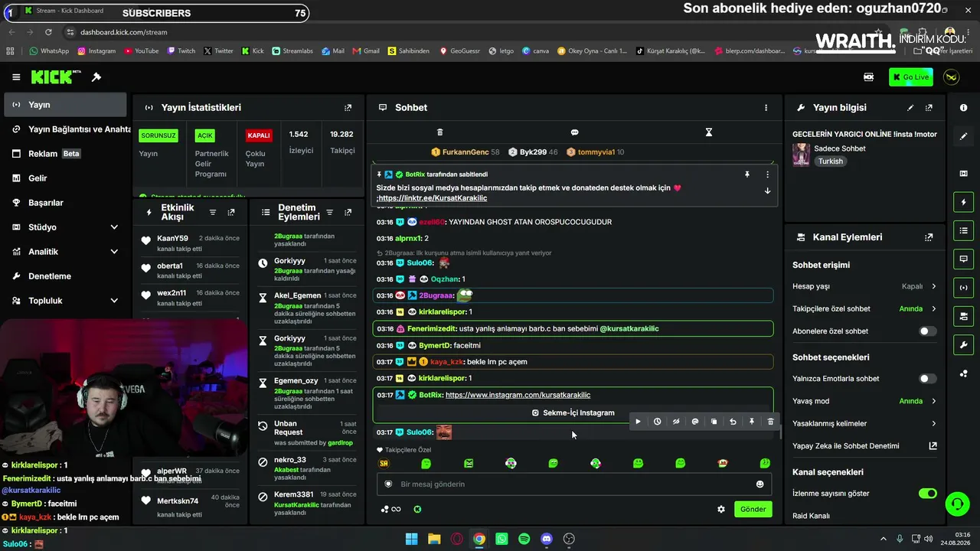The width and height of the screenshot is (980, 551).
Task: Open Başarılar in the sidebar
Action: 65,203
